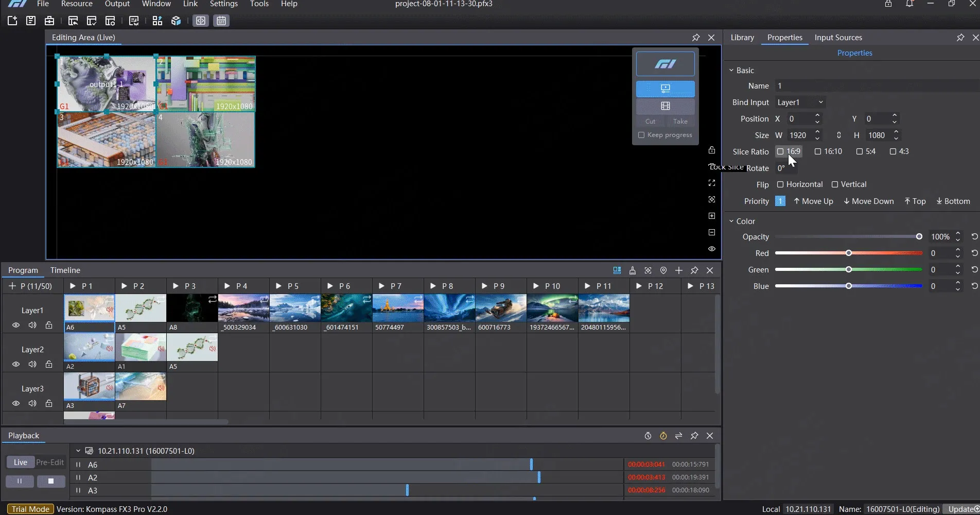Viewport: 980px width, 515px height.
Task: Click the new project icon in toolbar
Action: click(12, 21)
